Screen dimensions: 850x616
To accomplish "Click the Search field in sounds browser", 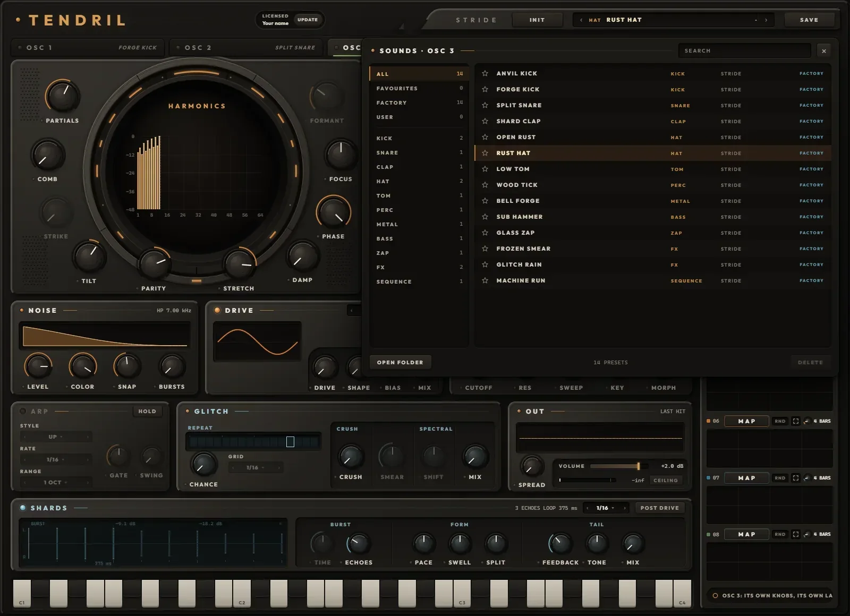I will coord(745,51).
